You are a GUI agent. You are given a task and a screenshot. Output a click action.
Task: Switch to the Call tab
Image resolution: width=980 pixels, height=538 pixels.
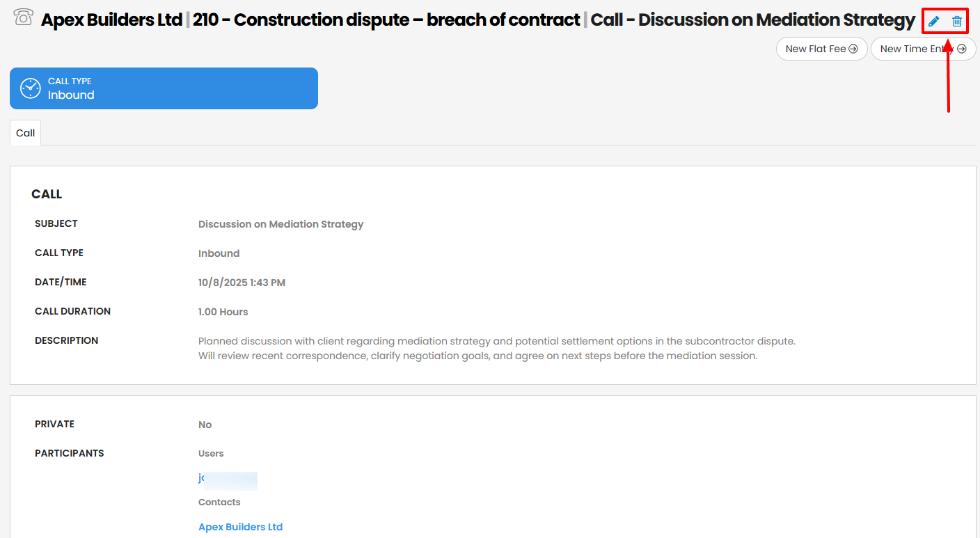[24, 132]
